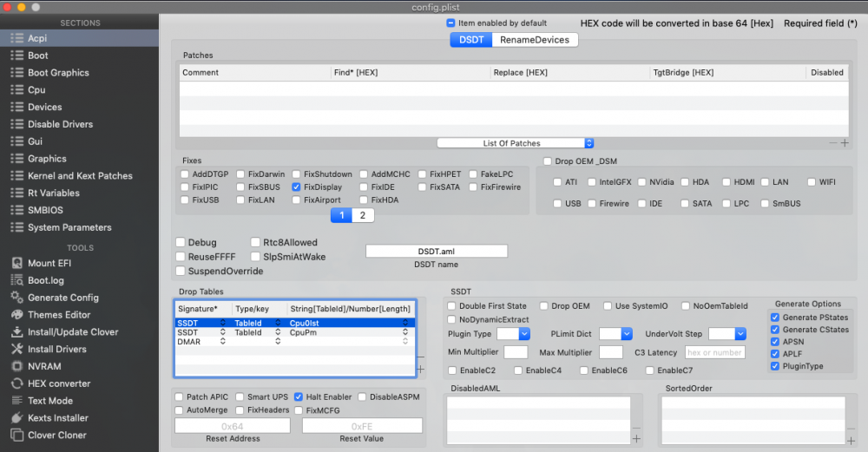This screenshot has width=868, height=452.
Task: Toggle the Item enabled by default checkbox
Action: click(x=450, y=23)
